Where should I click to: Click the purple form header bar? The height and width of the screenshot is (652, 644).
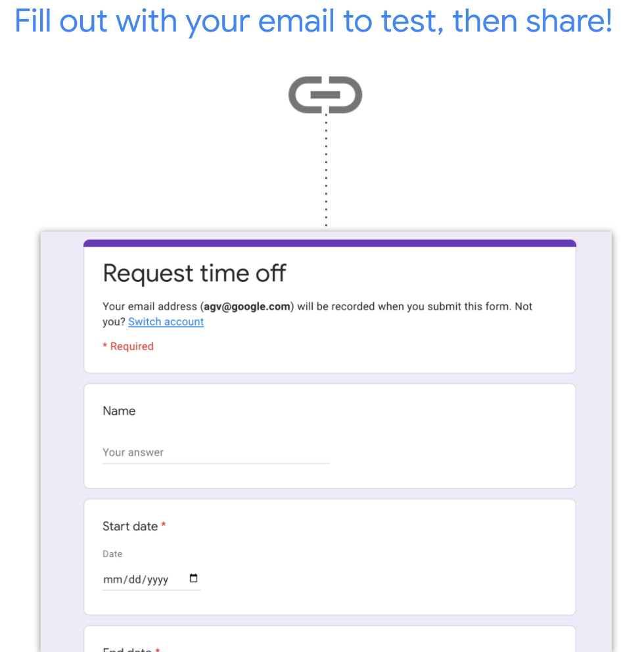[x=329, y=243]
